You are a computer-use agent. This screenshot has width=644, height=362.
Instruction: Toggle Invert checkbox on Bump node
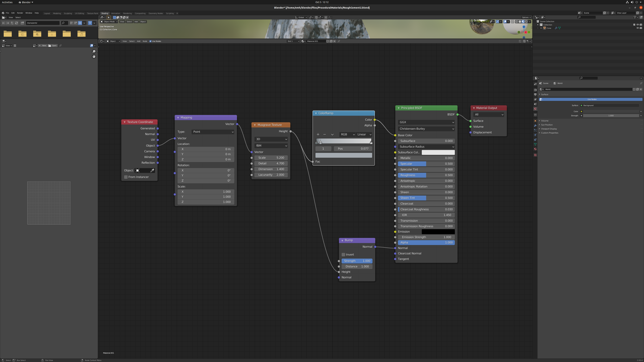[x=343, y=255]
